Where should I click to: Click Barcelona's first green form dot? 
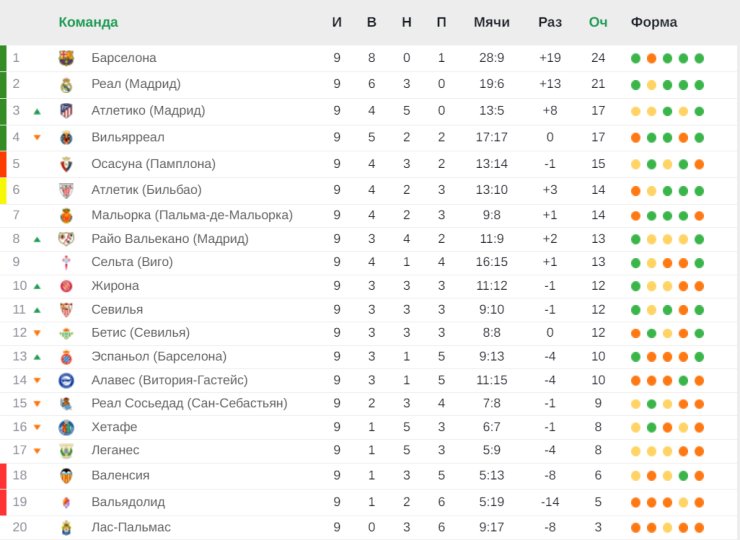pos(635,58)
